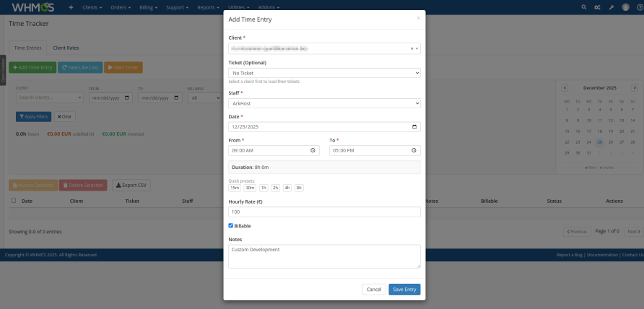Expand the Ticket dropdown showing No Ticket
This screenshot has height=309, width=644.
point(324,73)
